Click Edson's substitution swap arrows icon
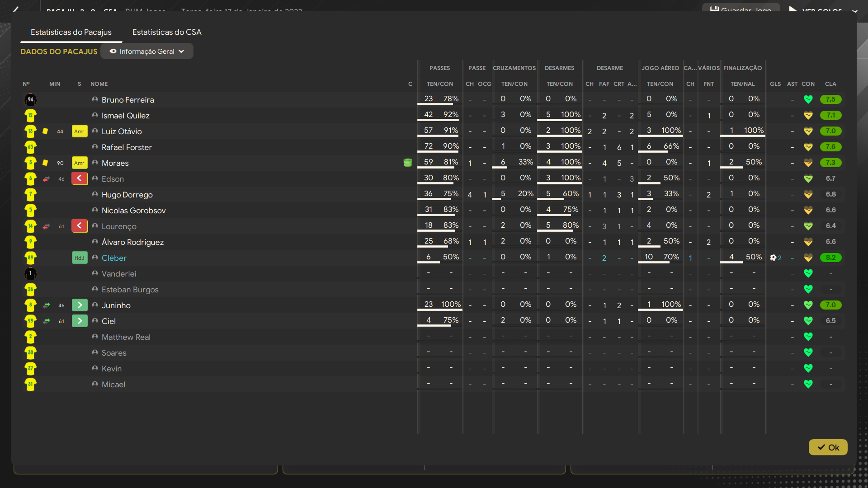 coord(46,179)
